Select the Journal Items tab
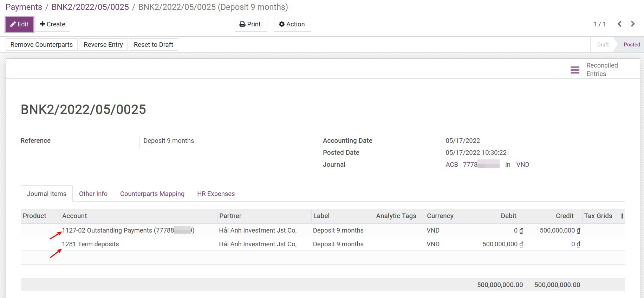Screen dimensions: 644x298 [47, 194]
